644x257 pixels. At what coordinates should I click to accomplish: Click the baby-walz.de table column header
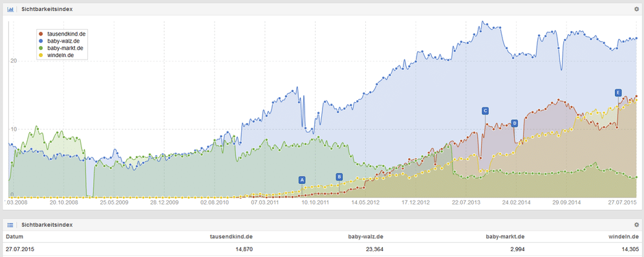click(x=365, y=237)
